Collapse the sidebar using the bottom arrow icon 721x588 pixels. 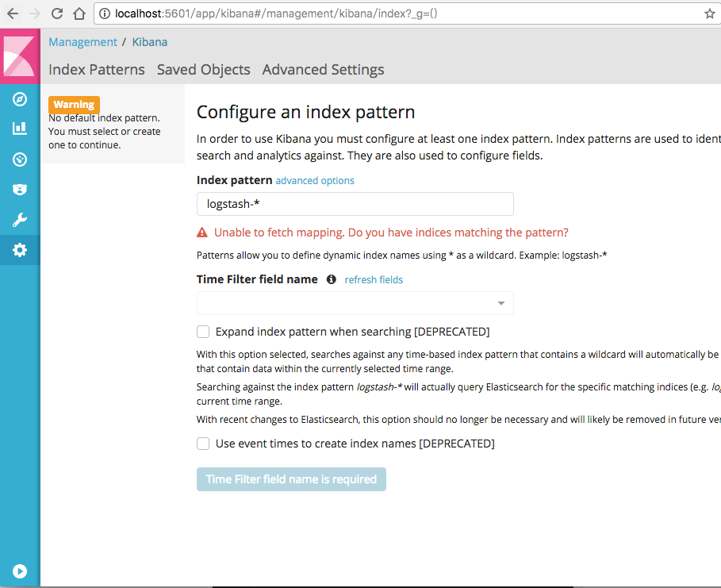(20, 571)
